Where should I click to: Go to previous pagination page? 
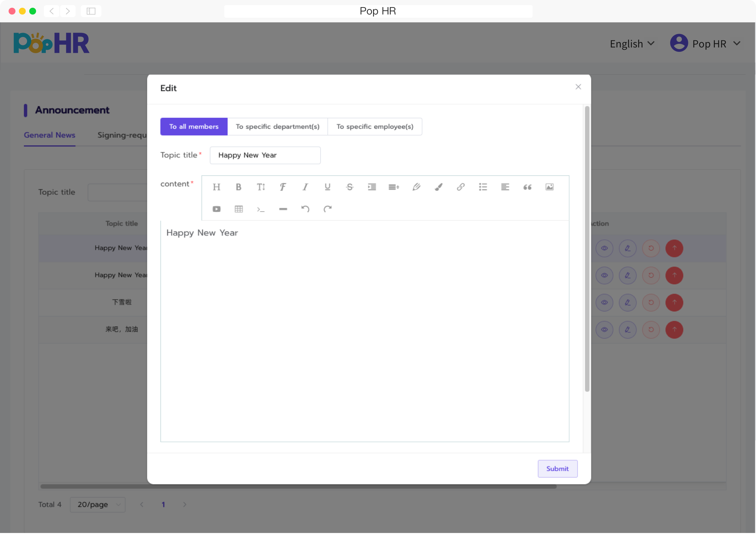pyautogui.click(x=142, y=505)
